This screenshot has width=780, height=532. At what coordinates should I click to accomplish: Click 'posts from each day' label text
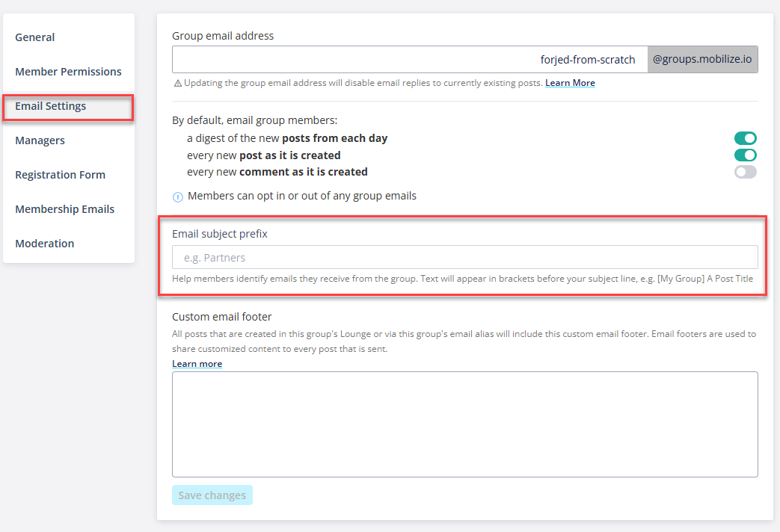335,138
